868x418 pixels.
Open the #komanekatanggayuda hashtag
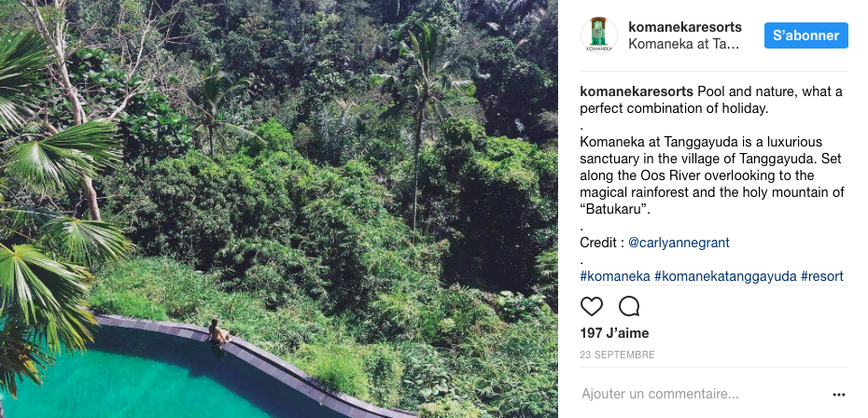725,276
